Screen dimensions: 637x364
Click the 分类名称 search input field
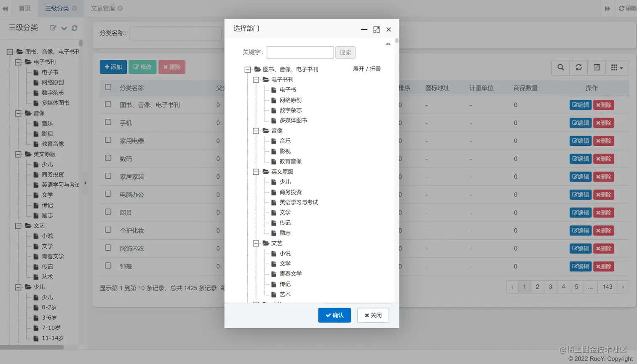(x=176, y=33)
